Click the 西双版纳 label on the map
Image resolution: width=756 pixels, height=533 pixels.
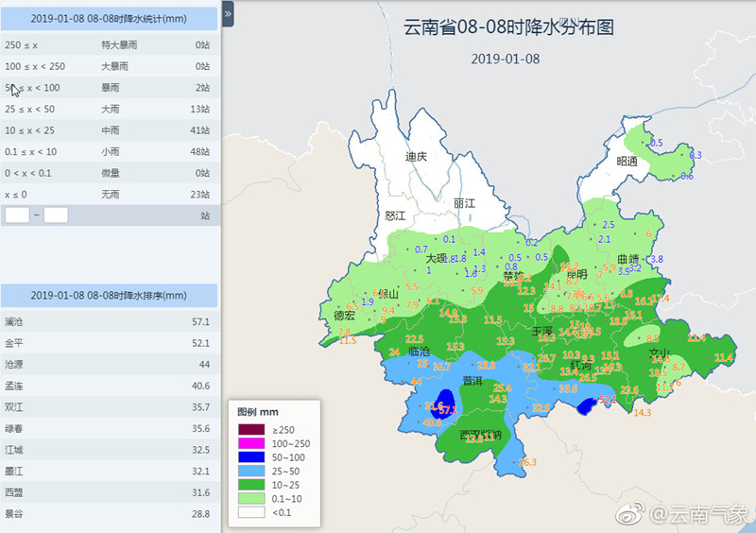point(480,436)
